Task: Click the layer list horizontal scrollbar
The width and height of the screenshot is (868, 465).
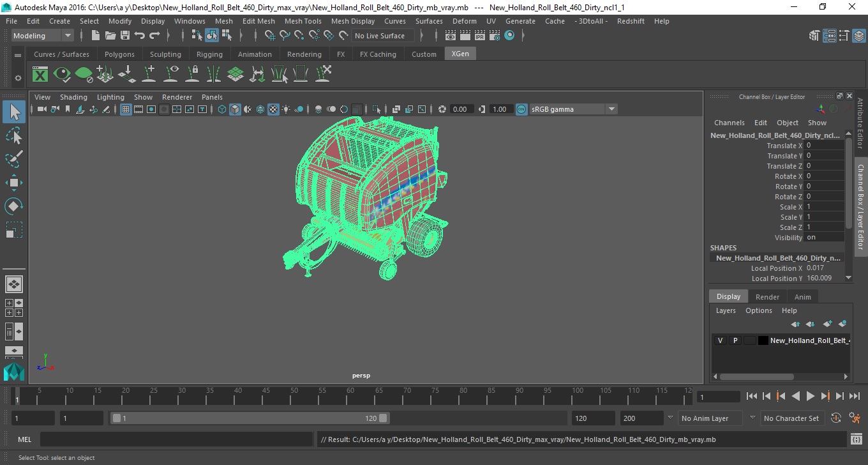Action: coord(756,376)
